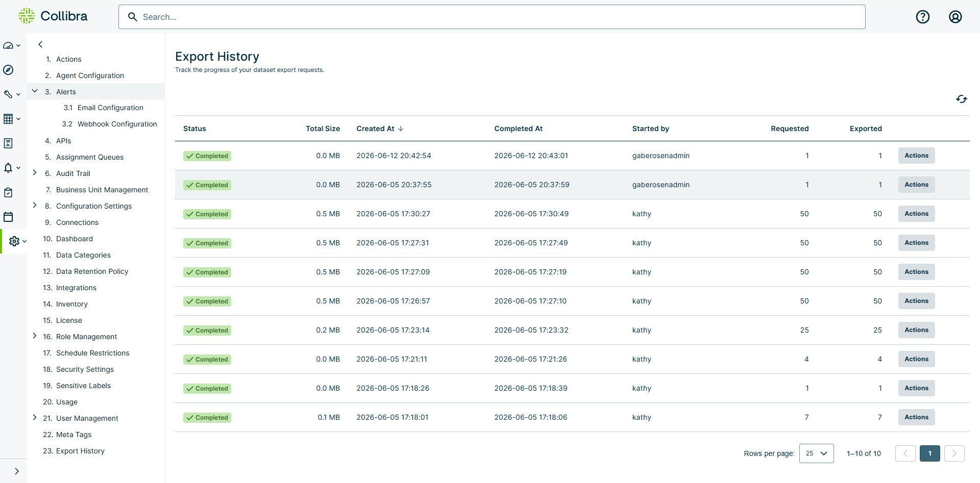
Task: Sort by Status column header
Action: point(194,129)
